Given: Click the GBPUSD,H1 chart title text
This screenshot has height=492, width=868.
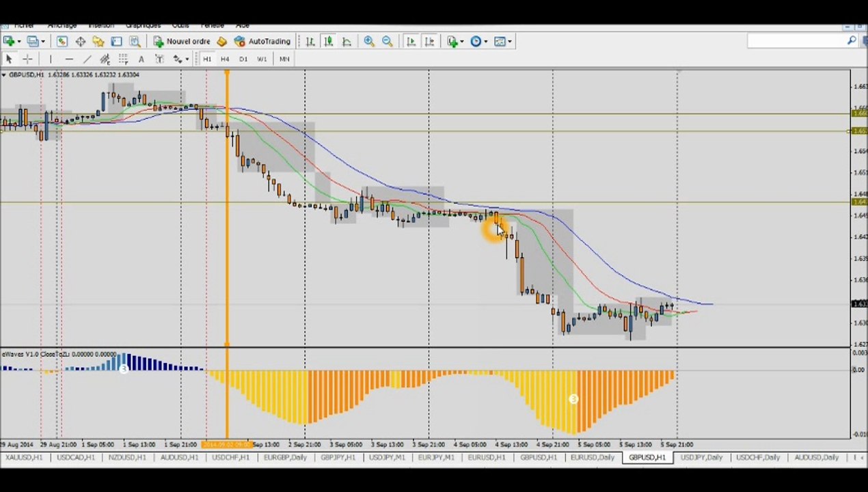Looking at the screenshot, I should pos(26,74).
